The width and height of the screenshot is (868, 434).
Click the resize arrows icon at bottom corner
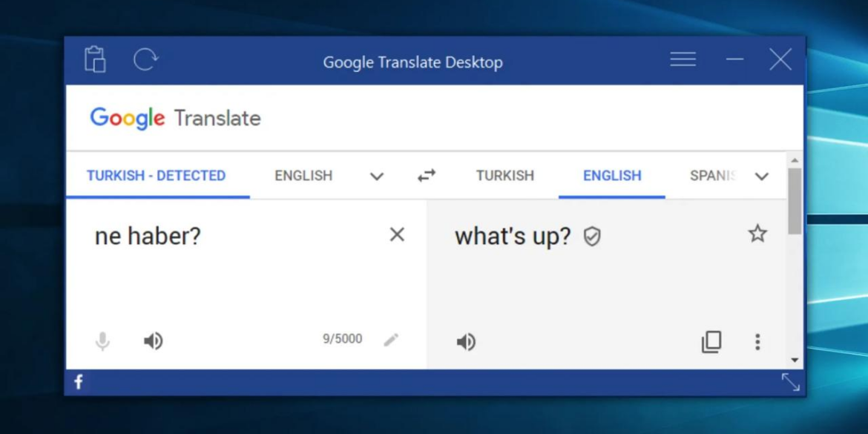[x=791, y=382]
